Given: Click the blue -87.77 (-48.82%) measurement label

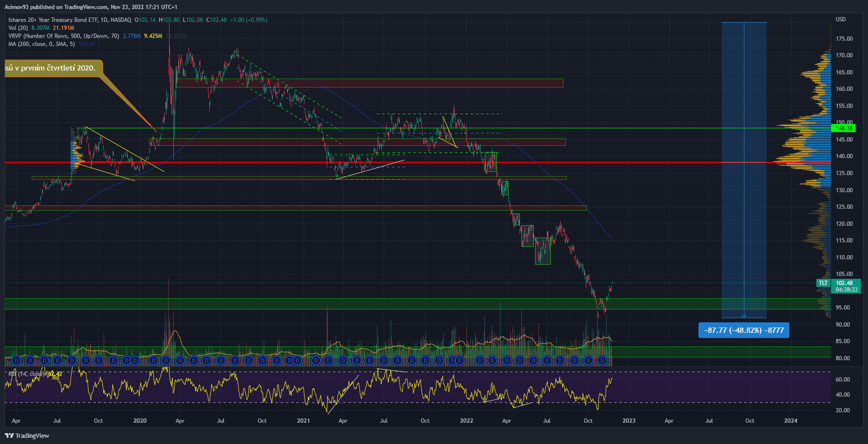Looking at the screenshot, I should [x=743, y=330].
